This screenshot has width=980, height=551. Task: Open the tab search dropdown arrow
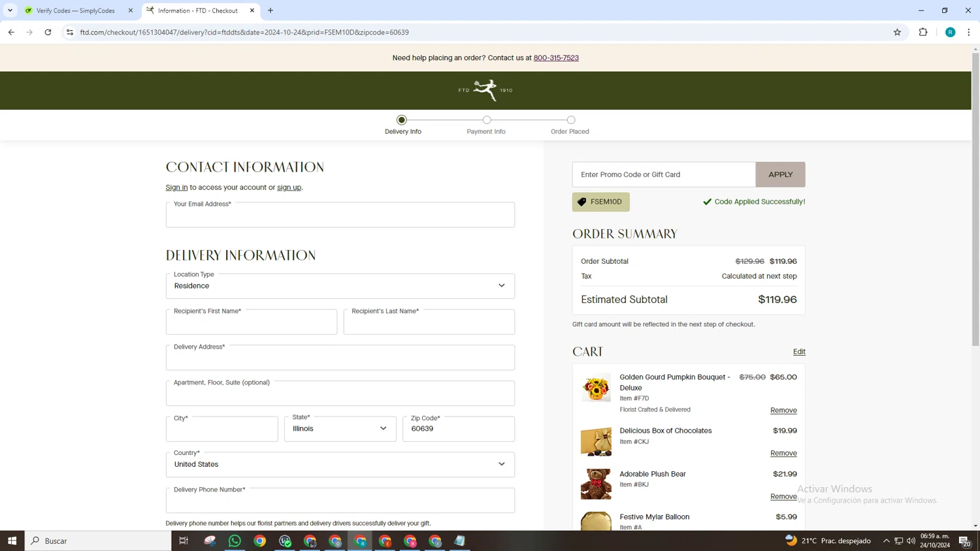coord(10,10)
